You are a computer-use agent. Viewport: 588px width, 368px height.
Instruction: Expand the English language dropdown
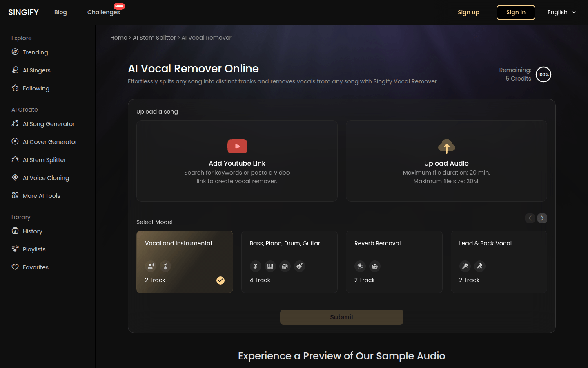pos(561,12)
